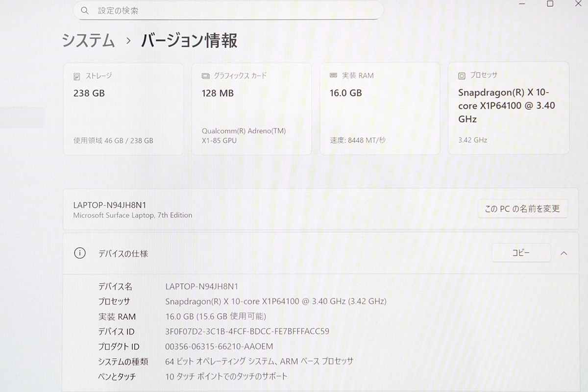Click the keyboard icon on the 実装 RAM card
Image resolution: width=588 pixels, height=392 pixels.
click(x=333, y=75)
